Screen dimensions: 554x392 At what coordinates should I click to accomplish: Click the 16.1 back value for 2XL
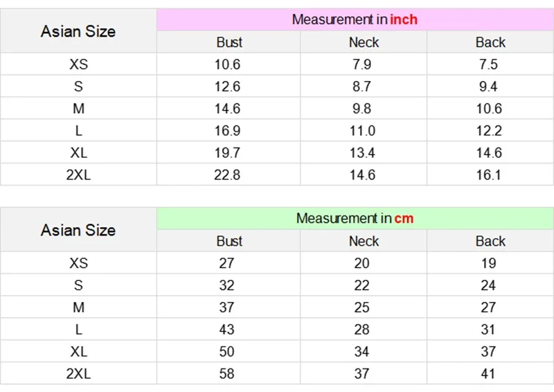click(x=489, y=175)
